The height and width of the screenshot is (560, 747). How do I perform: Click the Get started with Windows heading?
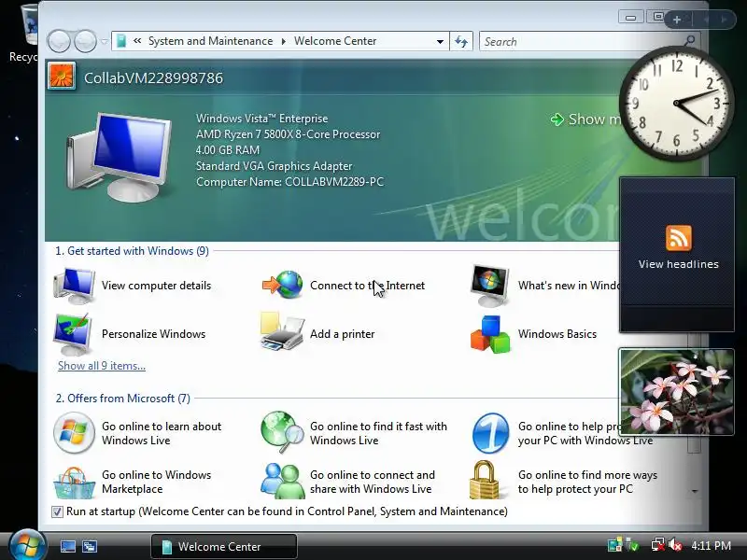(132, 251)
